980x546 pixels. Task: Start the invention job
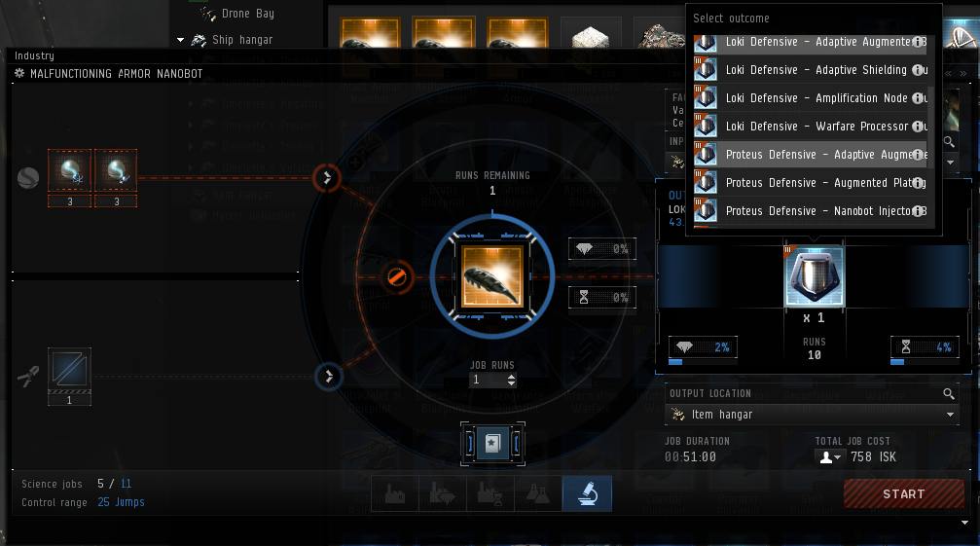tap(904, 494)
